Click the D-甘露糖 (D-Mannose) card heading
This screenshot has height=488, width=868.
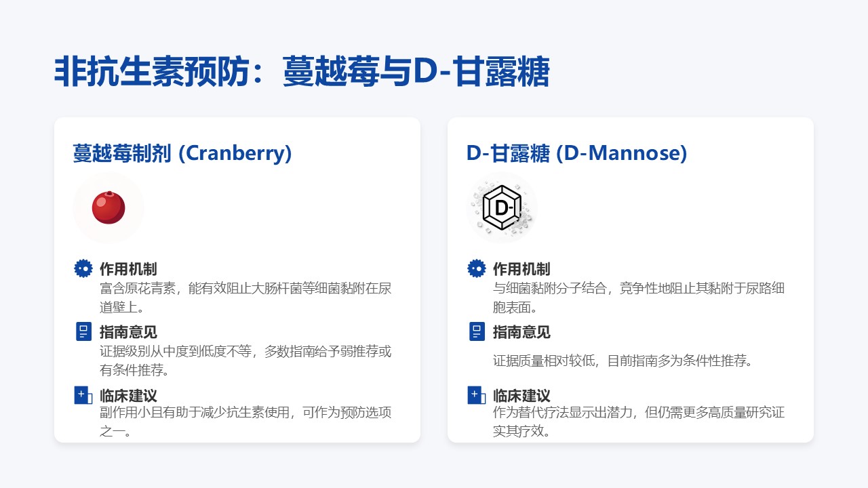(x=576, y=153)
